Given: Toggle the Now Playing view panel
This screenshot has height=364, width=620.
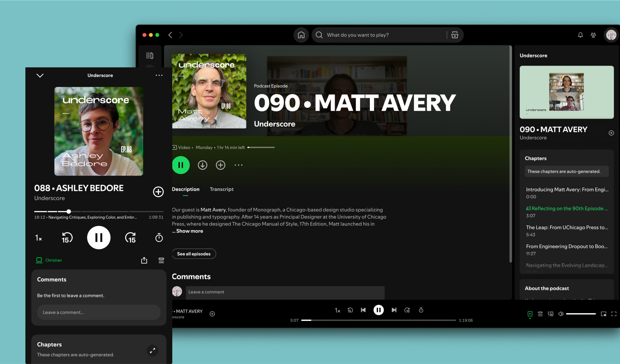Looking at the screenshot, I should click(530, 314).
